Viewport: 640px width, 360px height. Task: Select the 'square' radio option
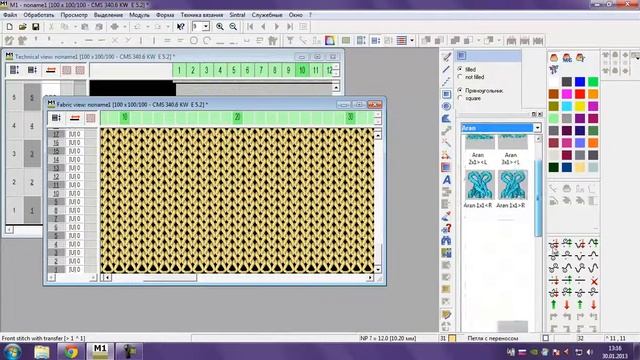point(460,98)
